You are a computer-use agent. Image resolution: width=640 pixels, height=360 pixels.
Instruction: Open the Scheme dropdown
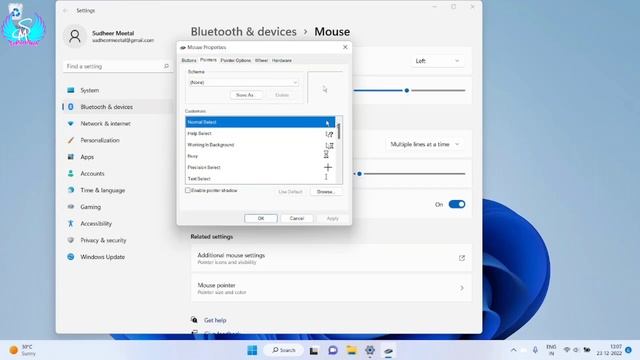pyautogui.click(x=243, y=82)
